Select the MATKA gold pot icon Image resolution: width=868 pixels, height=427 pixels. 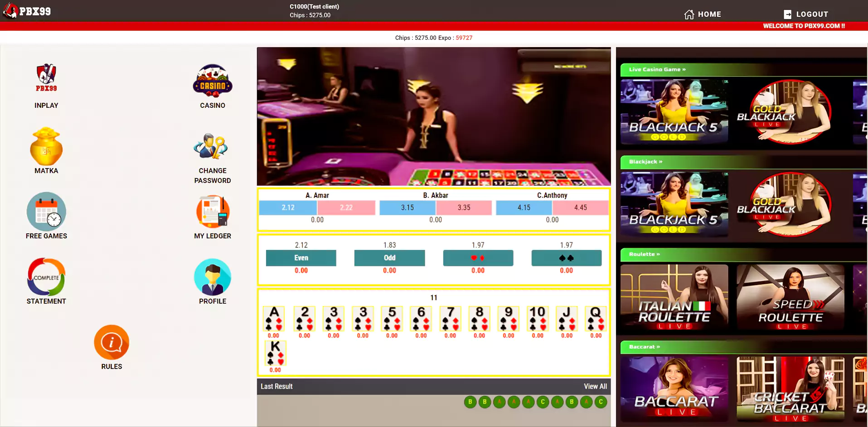point(46,147)
